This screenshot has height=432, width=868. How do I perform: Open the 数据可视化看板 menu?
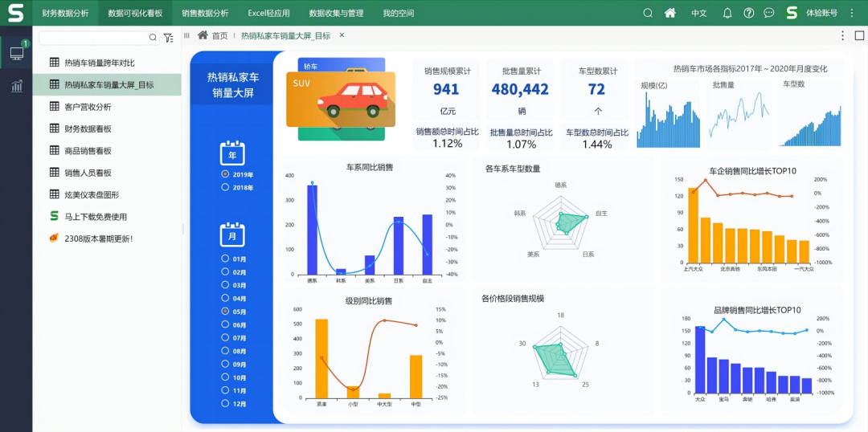click(x=135, y=14)
